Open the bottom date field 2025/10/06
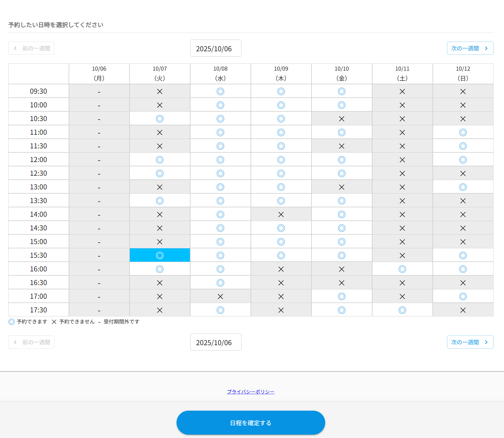504x438 pixels. coord(216,342)
